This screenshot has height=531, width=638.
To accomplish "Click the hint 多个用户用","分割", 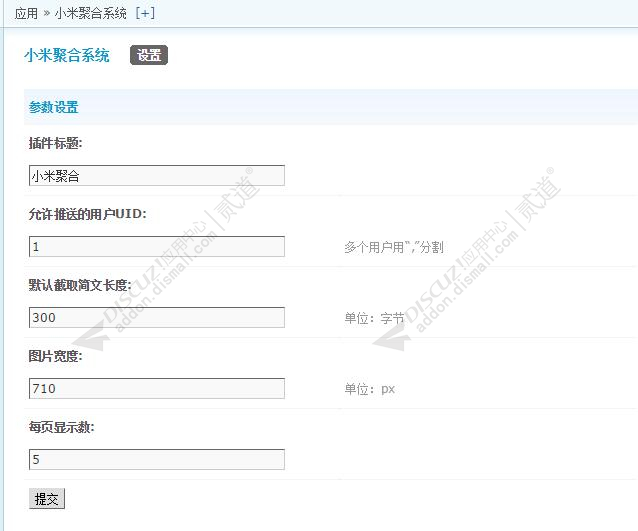I will point(393,247).
